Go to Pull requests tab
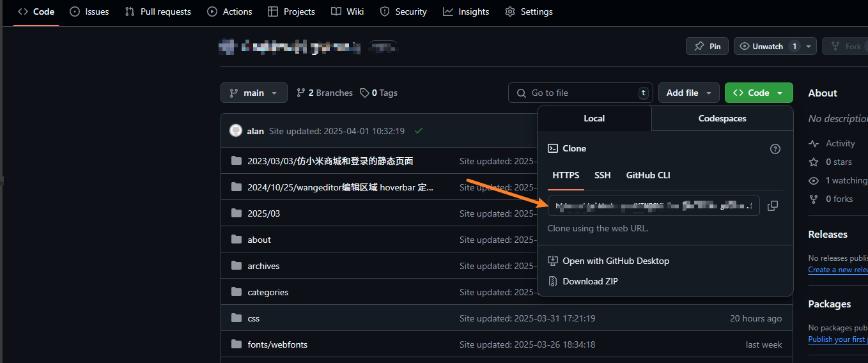Image resolution: width=868 pixels, height=363 pixels. pos(158,12)
